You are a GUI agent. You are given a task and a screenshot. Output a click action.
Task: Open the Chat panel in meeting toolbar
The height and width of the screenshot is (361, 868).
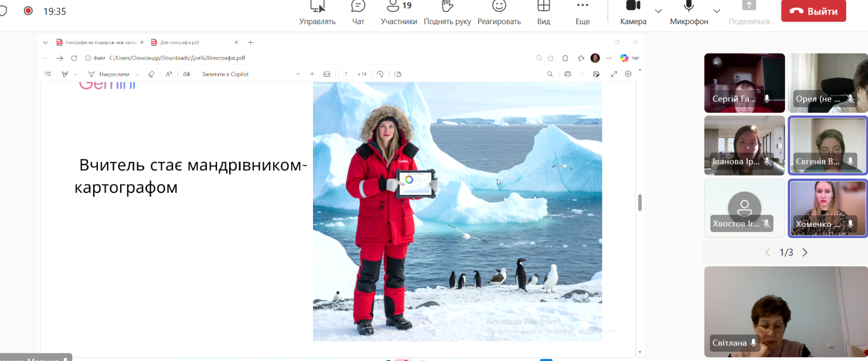pos(358,13)
